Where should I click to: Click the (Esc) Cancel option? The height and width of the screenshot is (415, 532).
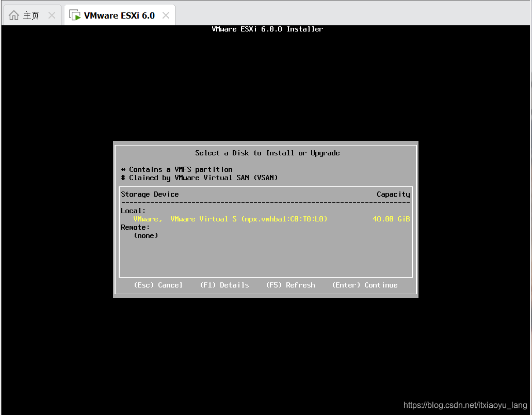coord(158,285)
